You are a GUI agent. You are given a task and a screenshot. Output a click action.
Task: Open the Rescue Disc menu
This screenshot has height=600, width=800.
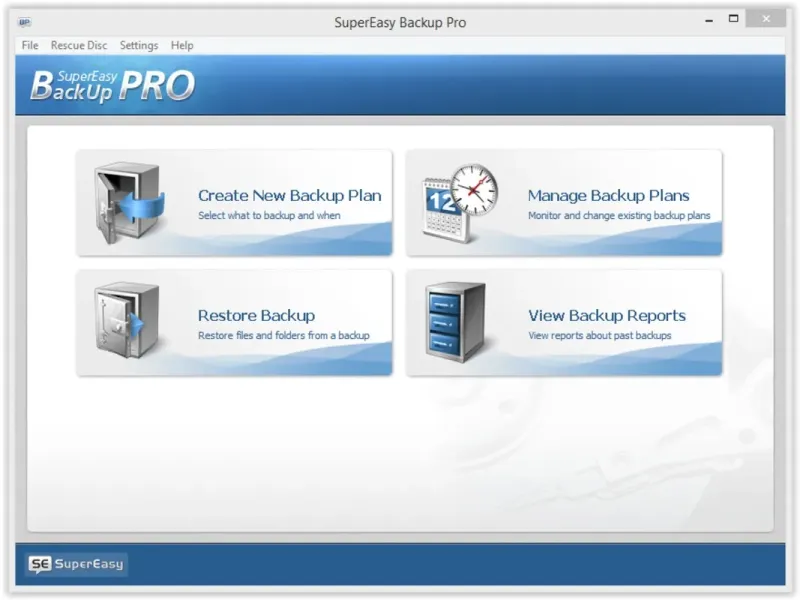[x=79, y=45]
